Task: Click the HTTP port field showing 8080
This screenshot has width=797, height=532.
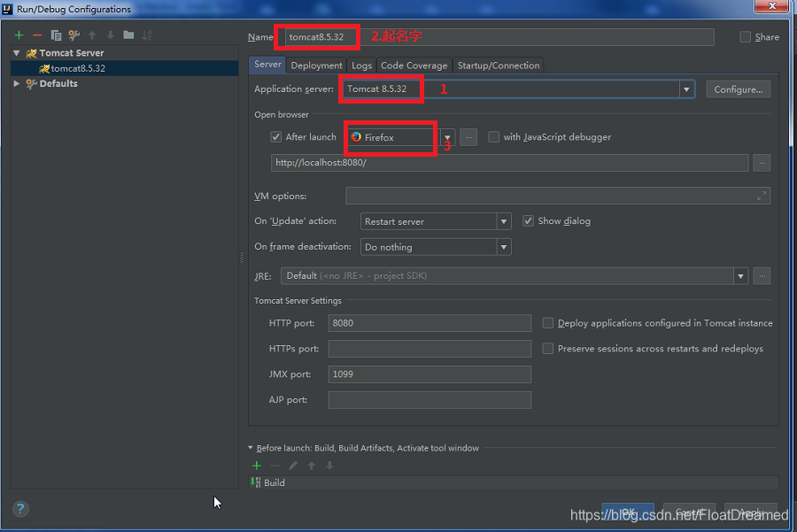Action: click(429, 323)
